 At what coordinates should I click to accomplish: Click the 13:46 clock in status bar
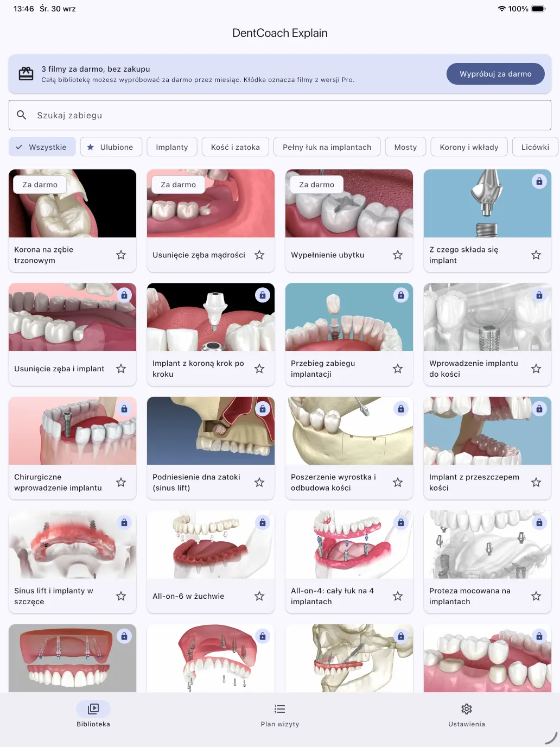(24, 9)
